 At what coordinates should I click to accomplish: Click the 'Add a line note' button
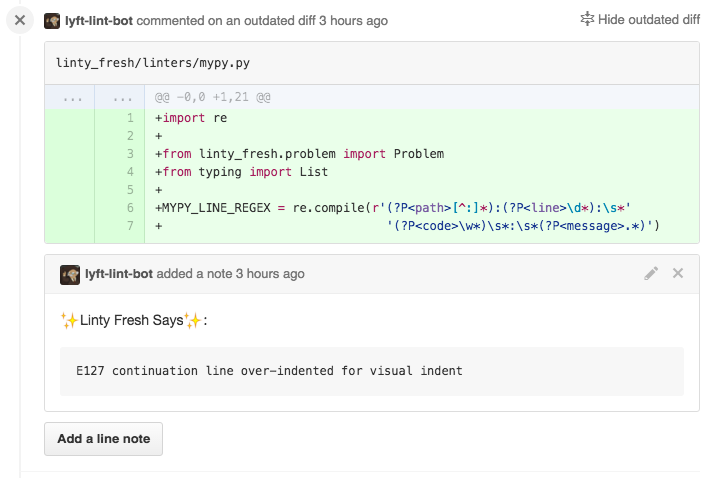tap(103, 439)
